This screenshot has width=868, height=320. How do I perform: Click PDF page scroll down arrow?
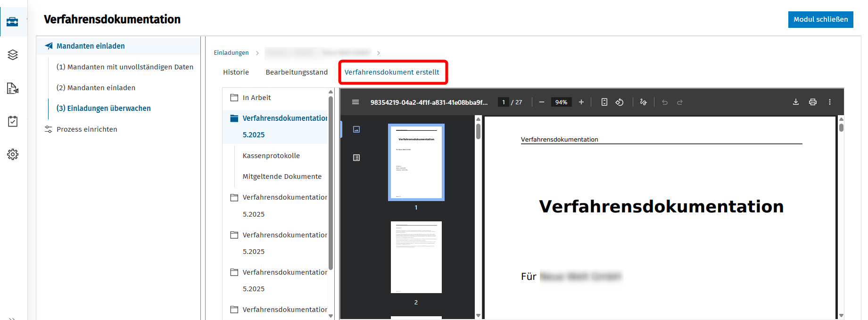pyautogui.click(x=841, y=315)
